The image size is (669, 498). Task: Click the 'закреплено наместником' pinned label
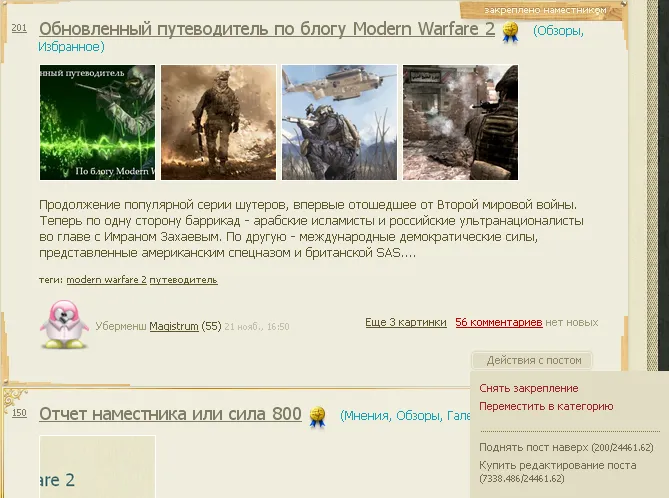545,10
